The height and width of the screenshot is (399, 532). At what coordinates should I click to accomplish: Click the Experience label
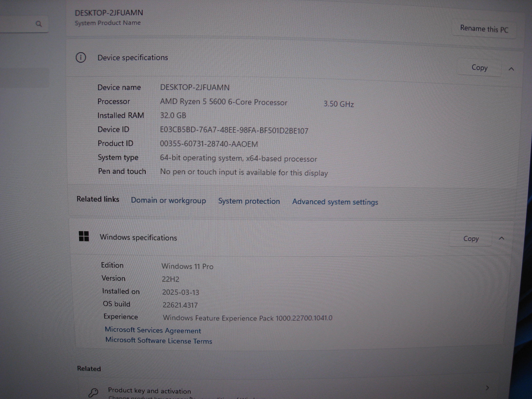(x=121, y=317)
